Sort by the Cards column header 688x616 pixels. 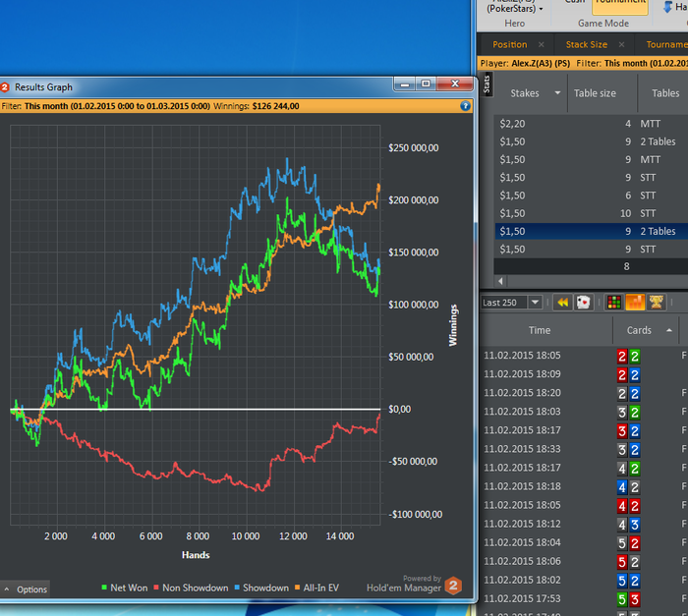click(x=639, y=331)
